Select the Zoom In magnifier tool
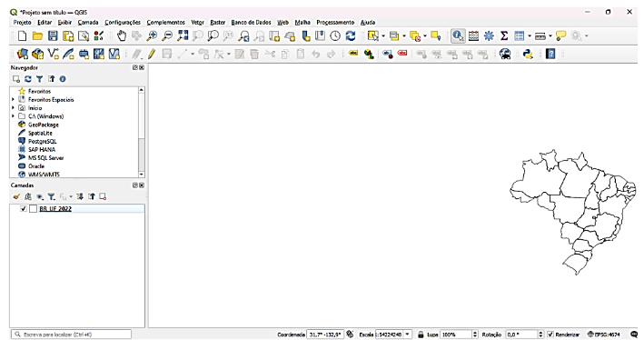Screen dimensions: 644x340 [x=152, y=36]
